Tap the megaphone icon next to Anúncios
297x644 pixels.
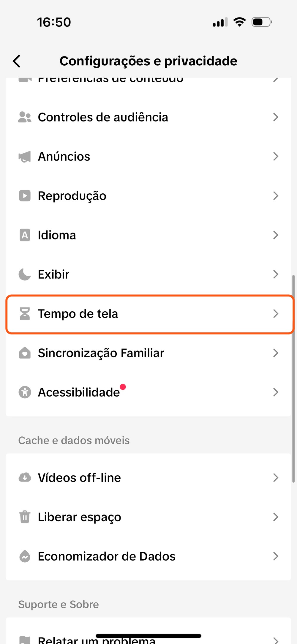click(25, 157)
